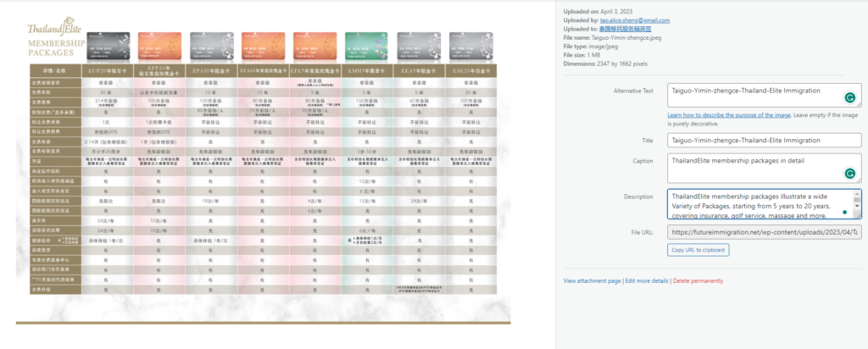Image resolution: width=868 pixels, height=349 pixels.
Task: Click the 'Caption' field label
Action: [643, 161]
